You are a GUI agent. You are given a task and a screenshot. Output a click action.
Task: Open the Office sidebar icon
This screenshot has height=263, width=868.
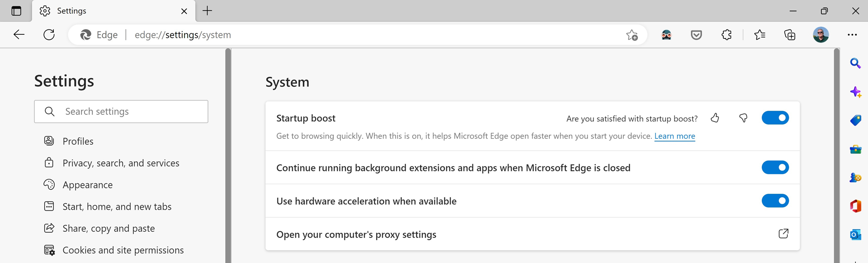[x=855, y=206]
